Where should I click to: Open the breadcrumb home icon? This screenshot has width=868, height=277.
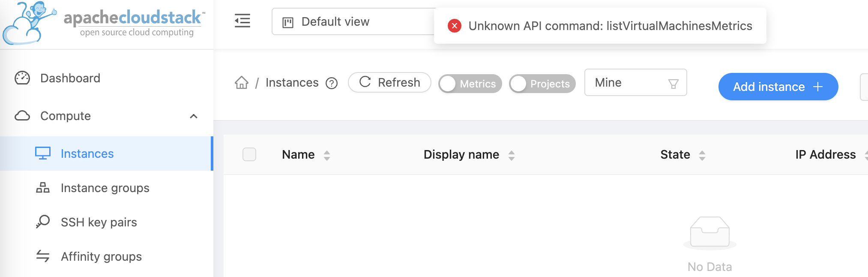pos(242,83)
